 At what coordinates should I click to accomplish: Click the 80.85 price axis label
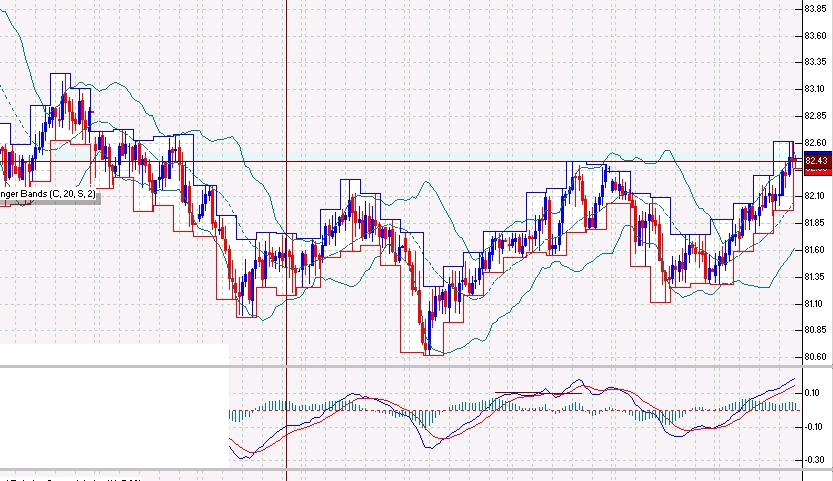[x=815, y=330]
